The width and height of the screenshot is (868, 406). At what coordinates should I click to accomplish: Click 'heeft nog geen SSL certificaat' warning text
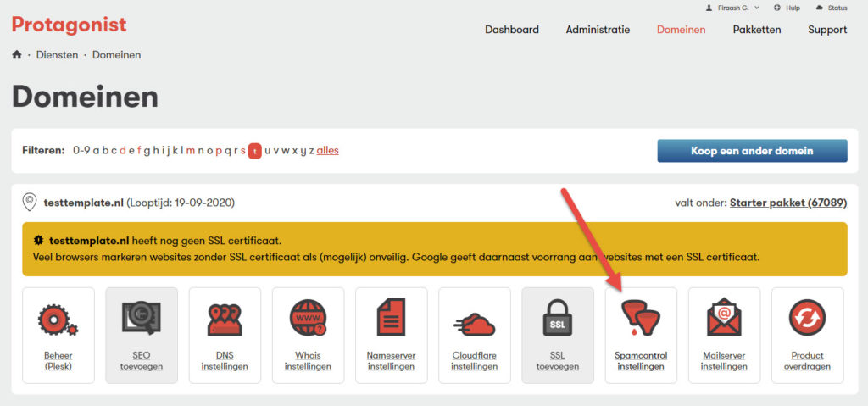point(207,241)
